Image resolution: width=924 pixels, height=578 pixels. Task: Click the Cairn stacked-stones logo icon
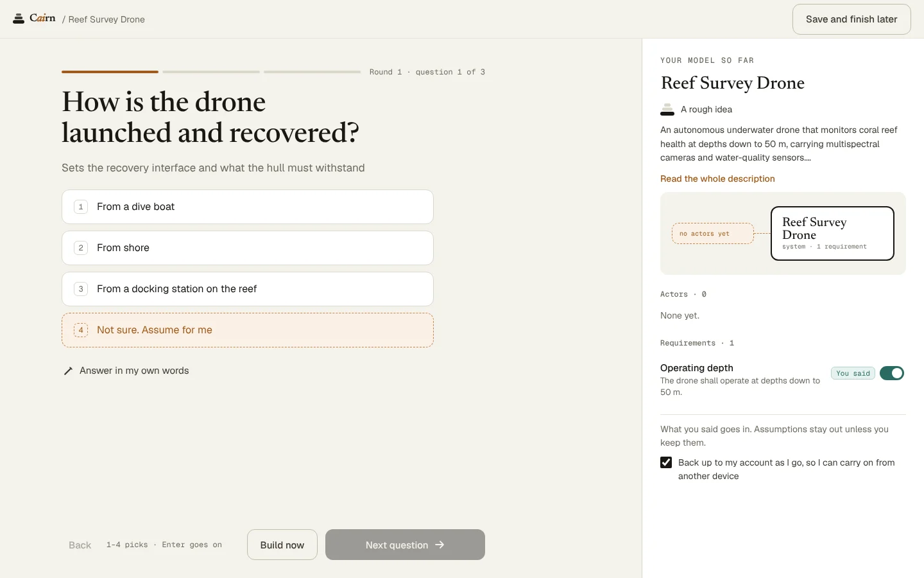[x=19, y=19]
